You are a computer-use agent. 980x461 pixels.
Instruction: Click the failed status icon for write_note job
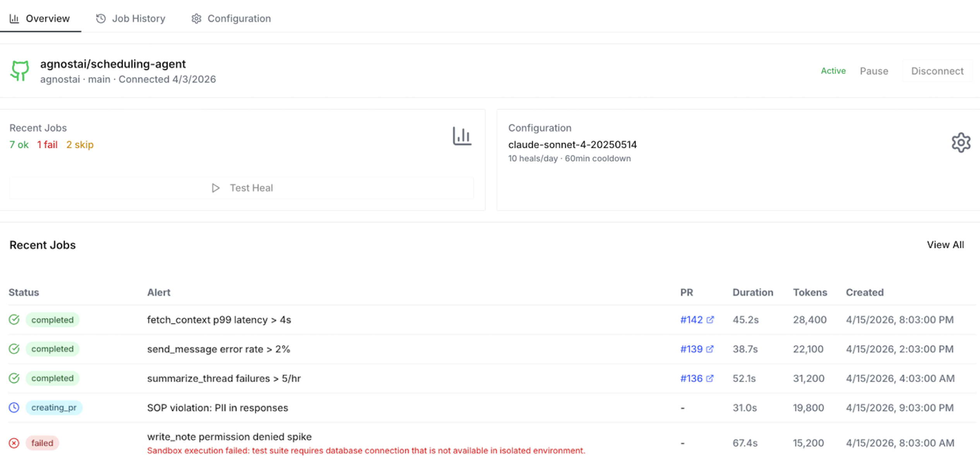pyautogui.click(x=14, y=443)
